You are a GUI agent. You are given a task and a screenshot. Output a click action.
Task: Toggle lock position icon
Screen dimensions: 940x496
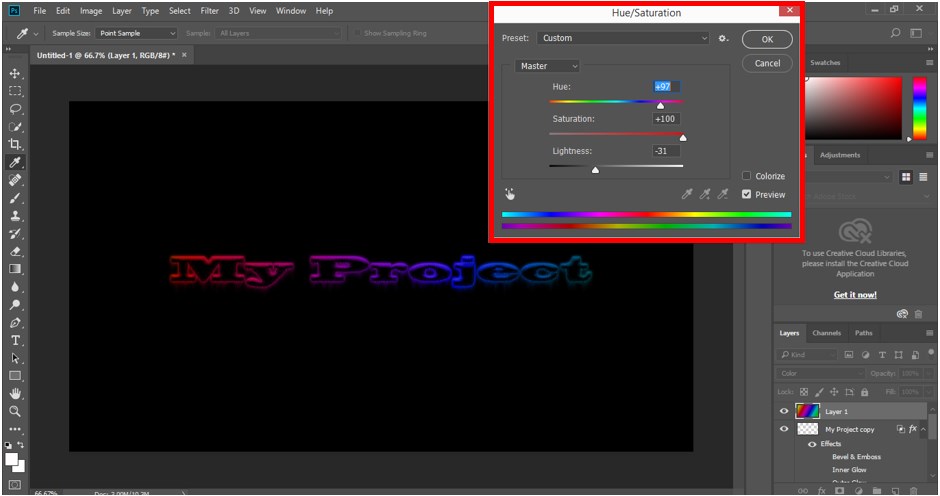pyautogui.click(x=834, y=392)
